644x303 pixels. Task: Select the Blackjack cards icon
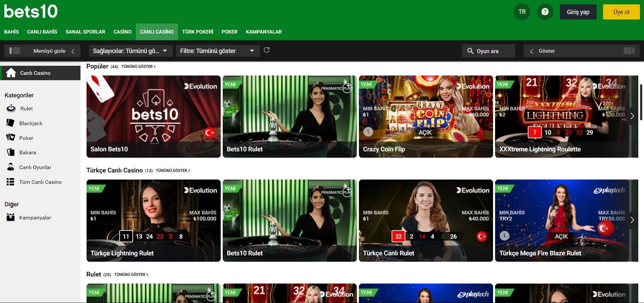tap(11, 123)
